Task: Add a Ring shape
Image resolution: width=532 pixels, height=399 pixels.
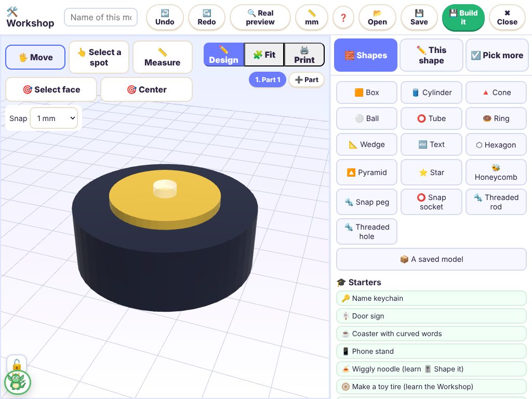Action: (x=496, y=118)
